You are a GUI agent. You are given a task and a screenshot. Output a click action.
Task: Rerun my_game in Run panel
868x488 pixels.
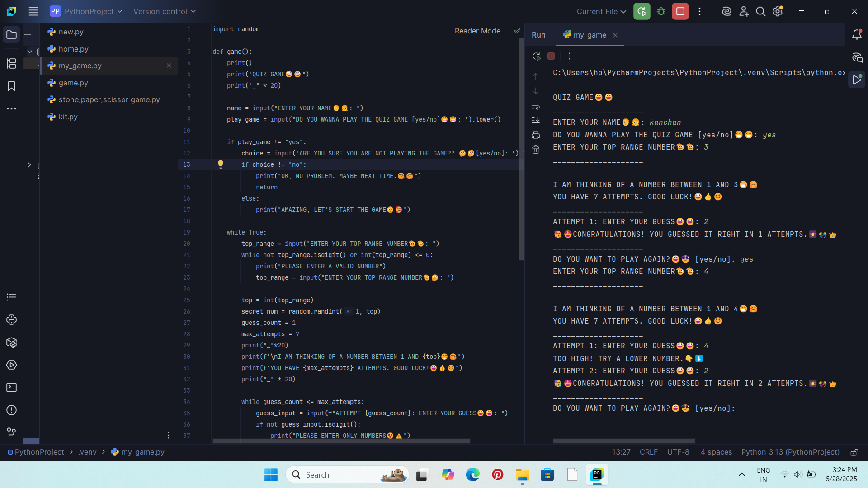pyautogui.click(x=536, y=56)
